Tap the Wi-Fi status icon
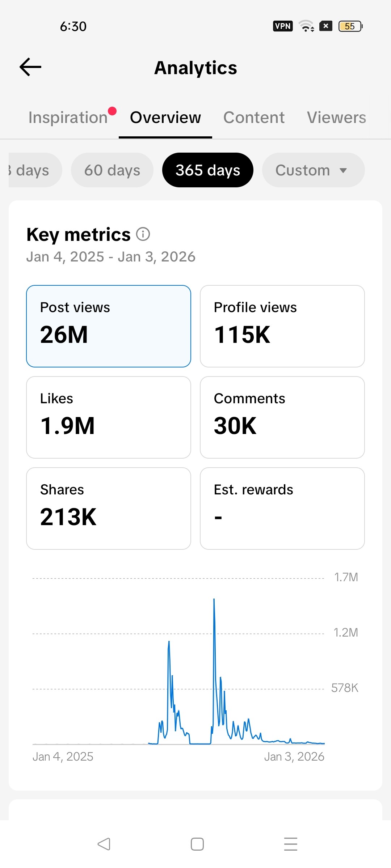The height and width of the screenshot is (868, 391). 306,26
